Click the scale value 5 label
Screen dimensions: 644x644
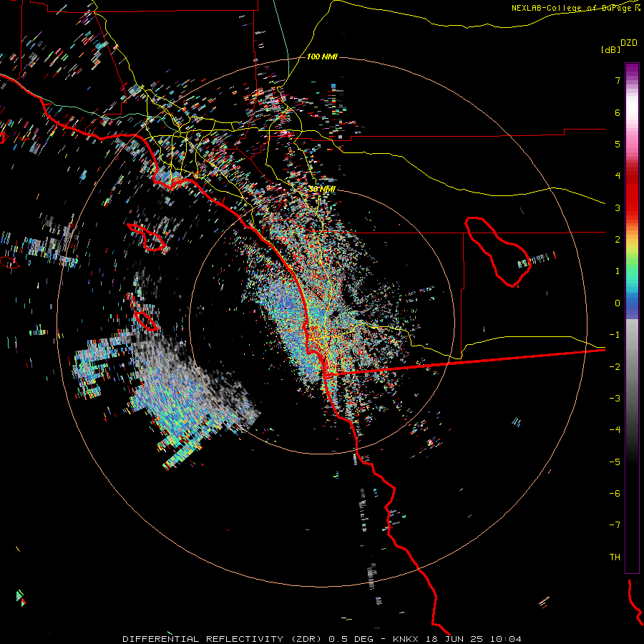click(x=618, y=144)
